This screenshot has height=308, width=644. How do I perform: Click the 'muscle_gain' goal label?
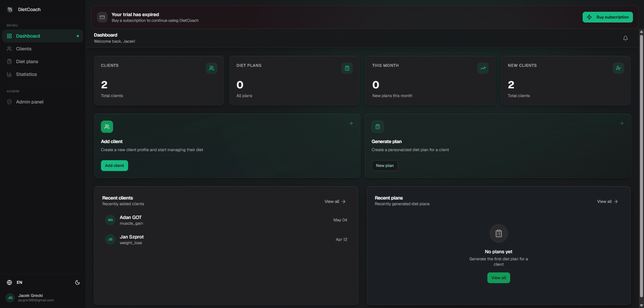[131, 223]
